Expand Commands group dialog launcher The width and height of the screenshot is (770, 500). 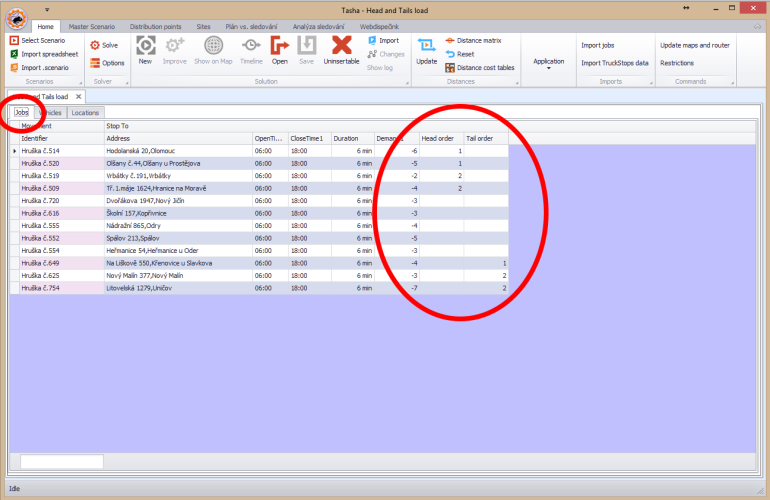(x=732, y=83)
